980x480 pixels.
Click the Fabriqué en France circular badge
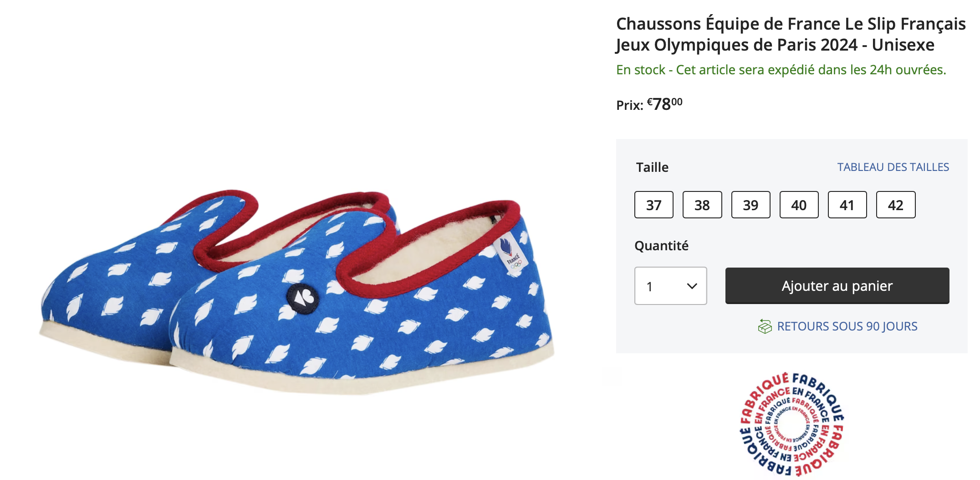coord(791,424)
